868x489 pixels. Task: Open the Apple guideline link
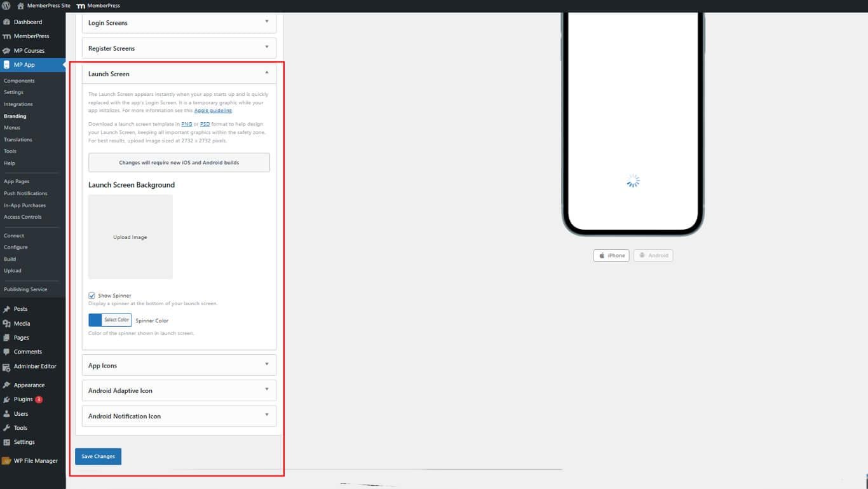point(213,111)
